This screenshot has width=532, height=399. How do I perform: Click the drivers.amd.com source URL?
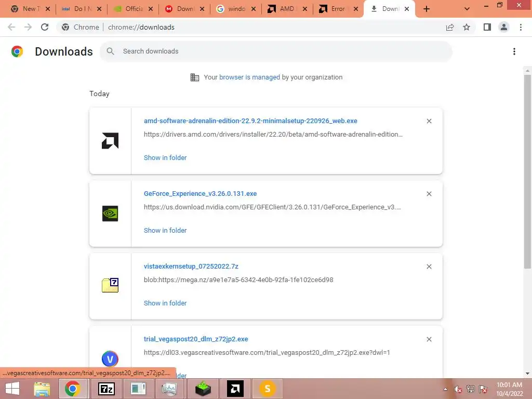tap(273, 135)
